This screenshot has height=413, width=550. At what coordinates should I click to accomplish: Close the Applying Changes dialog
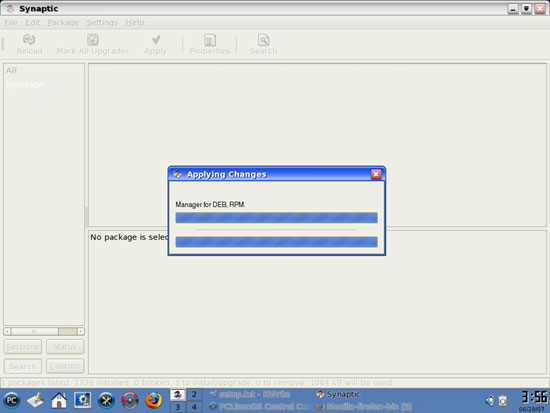point(376,174)
